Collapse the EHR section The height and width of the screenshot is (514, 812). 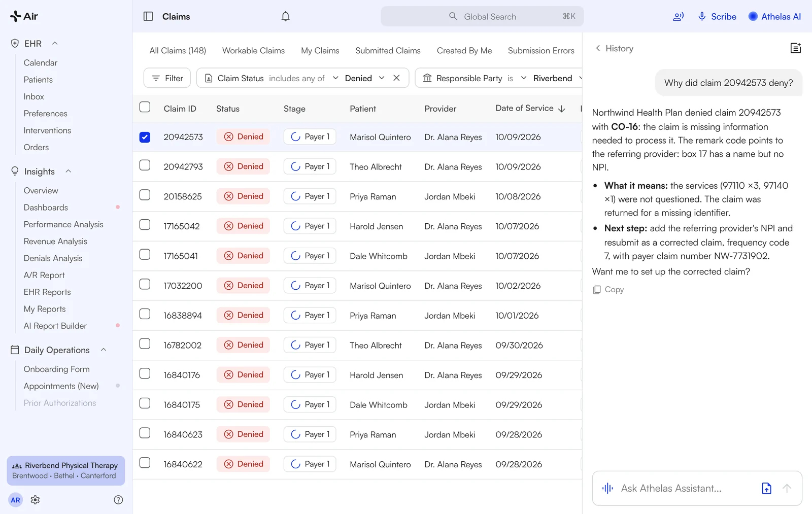[x=55, y=44]
